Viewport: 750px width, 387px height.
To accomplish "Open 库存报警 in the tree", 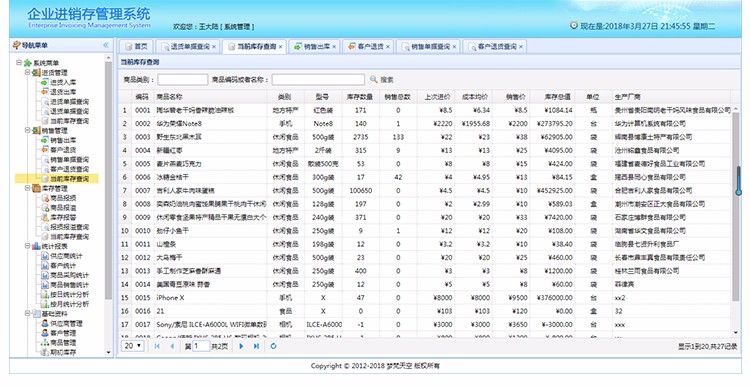I will 63,217.
